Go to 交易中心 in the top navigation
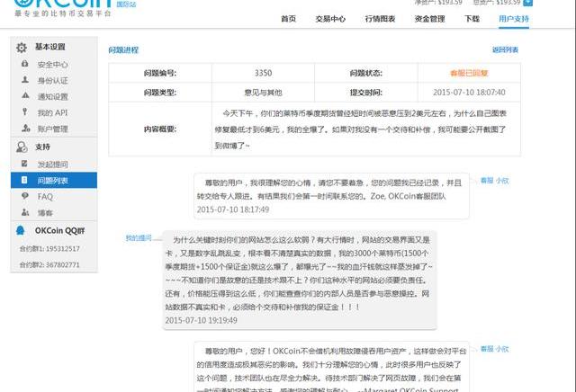This screenshot has height=392, width=576. point(330,19)
